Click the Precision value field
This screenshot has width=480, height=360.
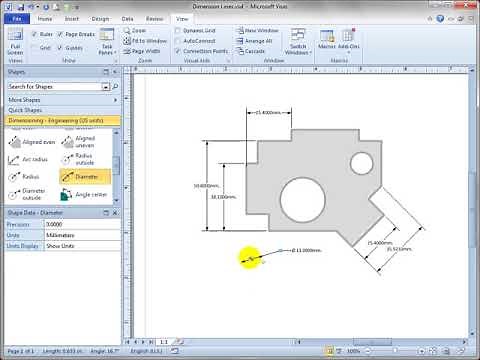[82, 224]
